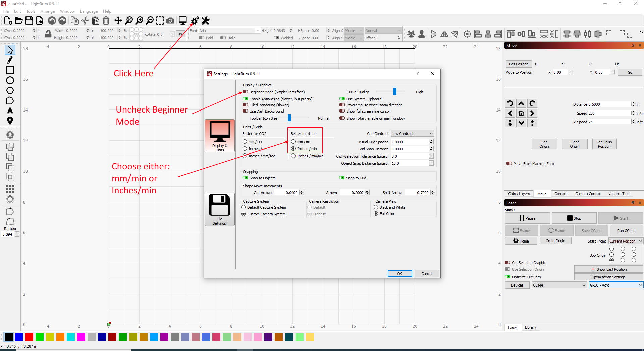This screenshot has height=351, width=644.
Task: Click OK in Settings dialog
Action: tap(400, 274)
